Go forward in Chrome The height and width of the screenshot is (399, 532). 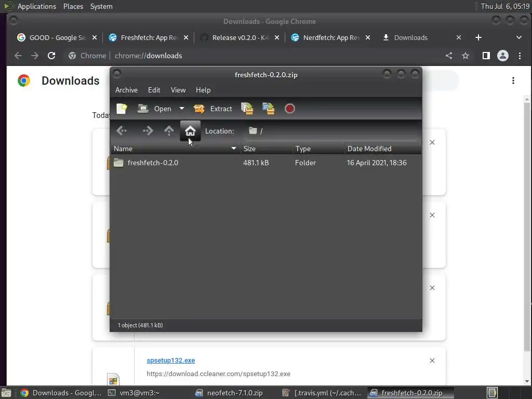point(35,56)
